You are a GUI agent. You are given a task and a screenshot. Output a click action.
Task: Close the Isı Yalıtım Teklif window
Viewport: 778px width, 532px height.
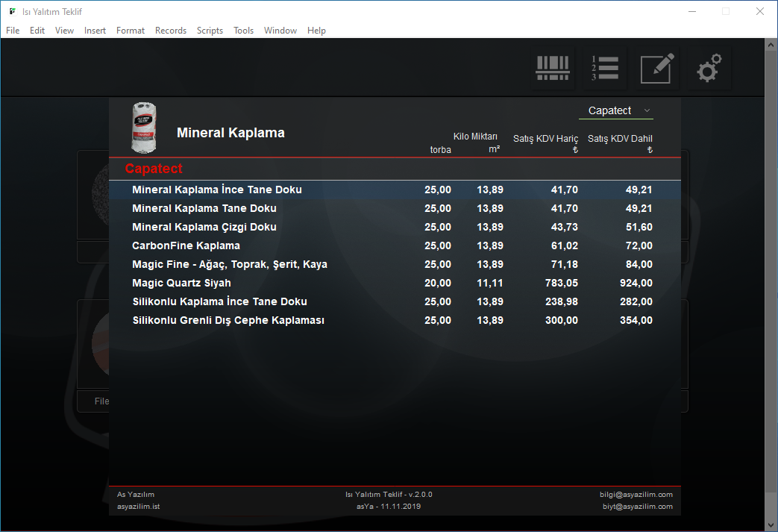click(x=759, y=11)
